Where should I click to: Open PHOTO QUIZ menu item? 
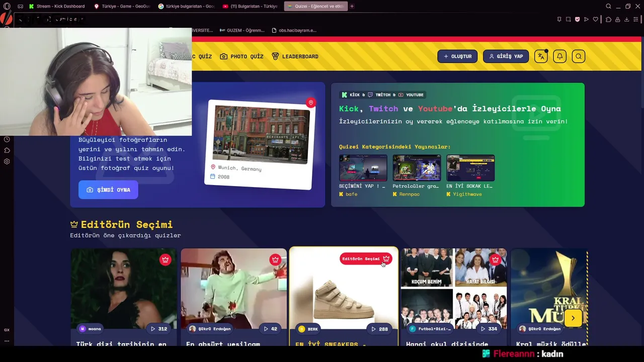[x=242, y=56]
